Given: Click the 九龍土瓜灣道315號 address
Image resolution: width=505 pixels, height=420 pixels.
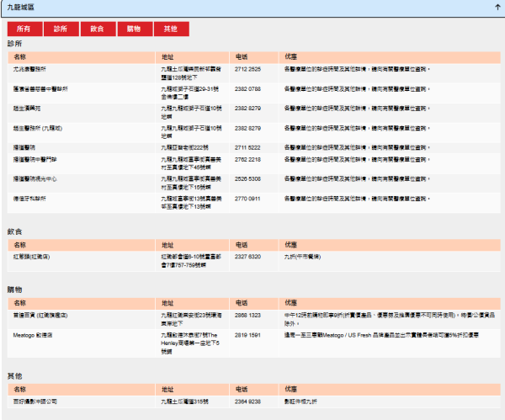Looking at the screenshot, I should click(184, 401).
